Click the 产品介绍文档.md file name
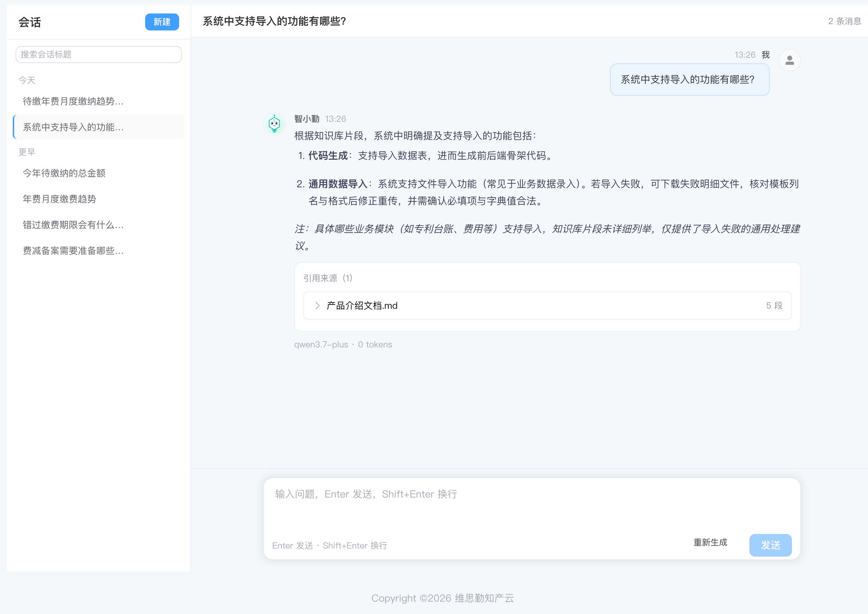Image resolution: width=868 pixels, height=614 pixels. click(362, 306)
